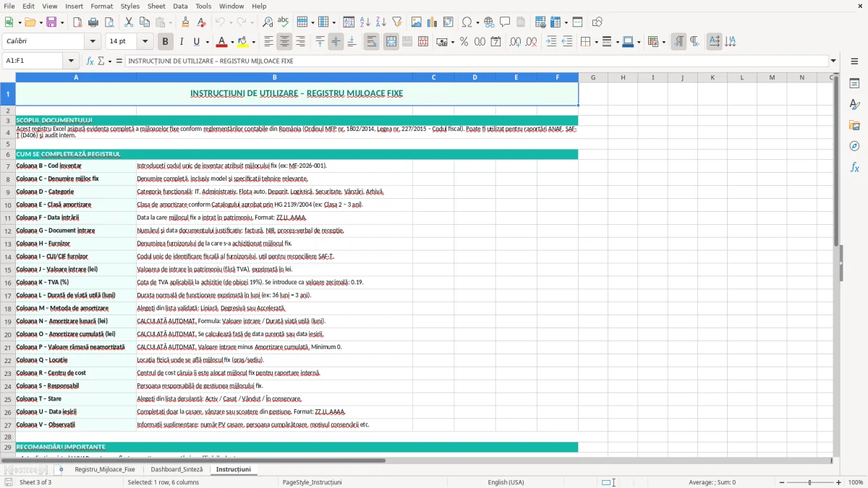Toggle Align Right
The image size is (868, 488).
300,42
